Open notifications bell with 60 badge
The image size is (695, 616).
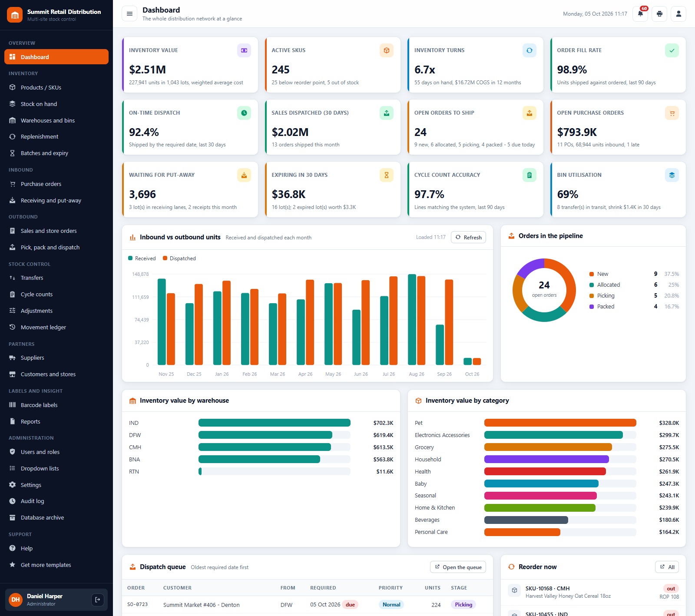[x=640, y=14]
